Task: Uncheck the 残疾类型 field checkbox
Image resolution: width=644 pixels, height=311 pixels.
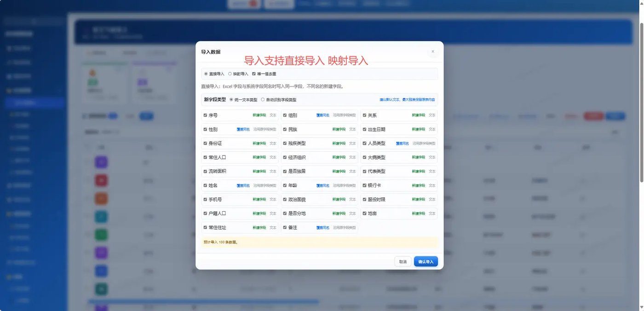Action: coord(285,144)
